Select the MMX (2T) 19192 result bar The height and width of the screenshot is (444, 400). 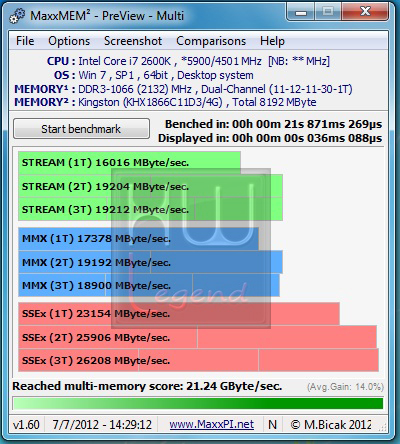tap(150, 262)
